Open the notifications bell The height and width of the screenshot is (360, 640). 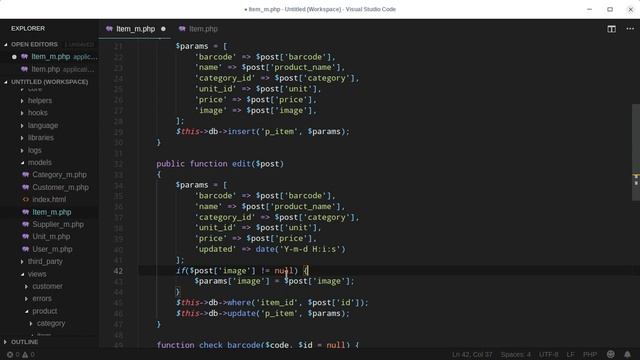627,354
